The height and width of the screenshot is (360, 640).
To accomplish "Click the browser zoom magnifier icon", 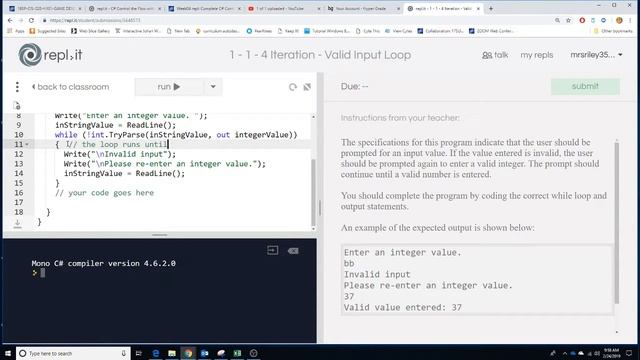I will click(x=557, y=20).
